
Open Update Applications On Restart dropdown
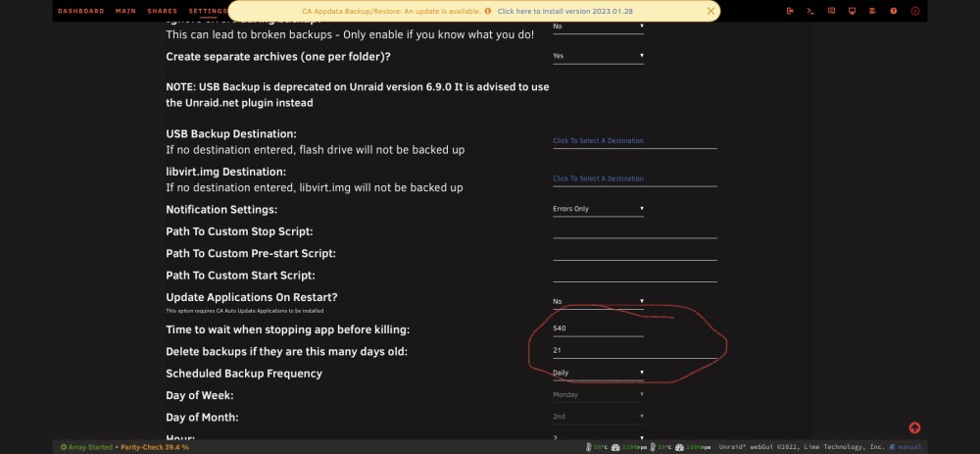pyautogui.click(x=598, y=301)
